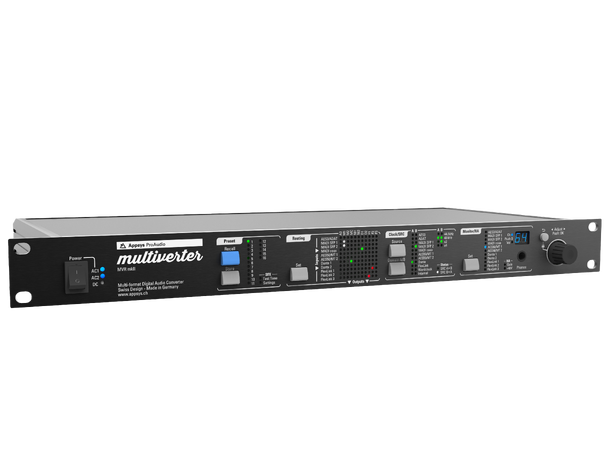Select the Routing section label
The width and height of the screenshot is (610, 450).
click(x=298, y=238)
